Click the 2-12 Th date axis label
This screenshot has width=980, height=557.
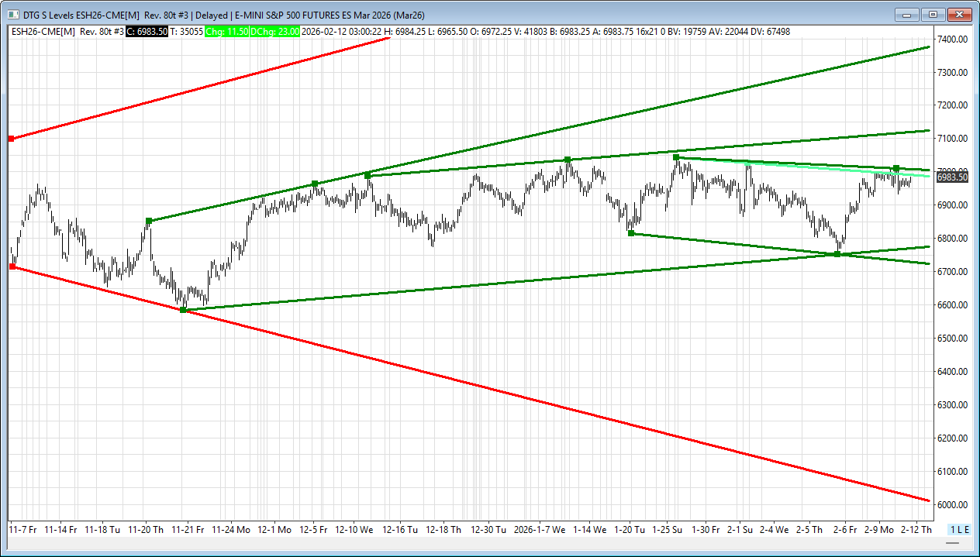(x=917, y=530)
